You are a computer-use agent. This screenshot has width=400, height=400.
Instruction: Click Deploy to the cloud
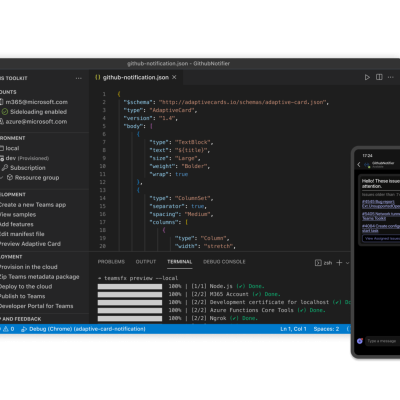[x=26, y=286]
